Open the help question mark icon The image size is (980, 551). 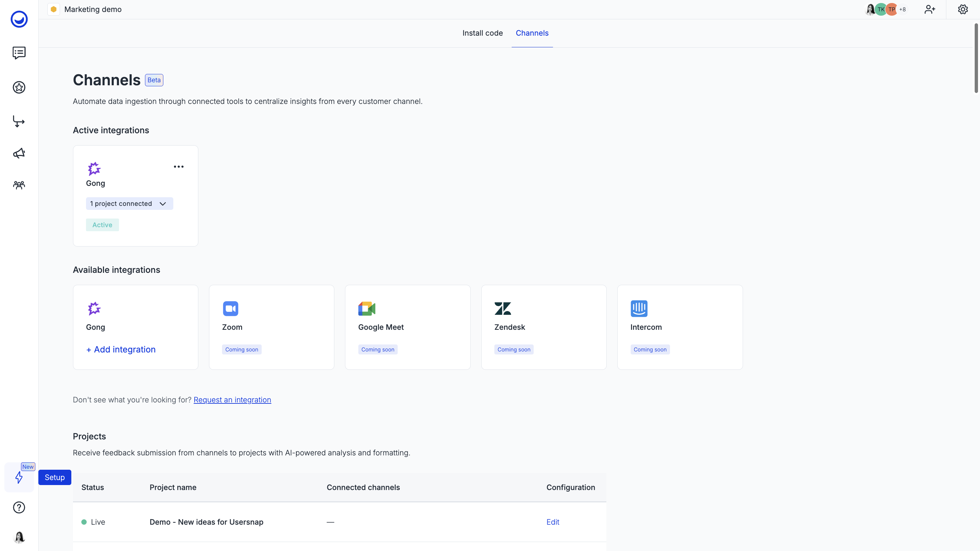(x=19, y=507)
